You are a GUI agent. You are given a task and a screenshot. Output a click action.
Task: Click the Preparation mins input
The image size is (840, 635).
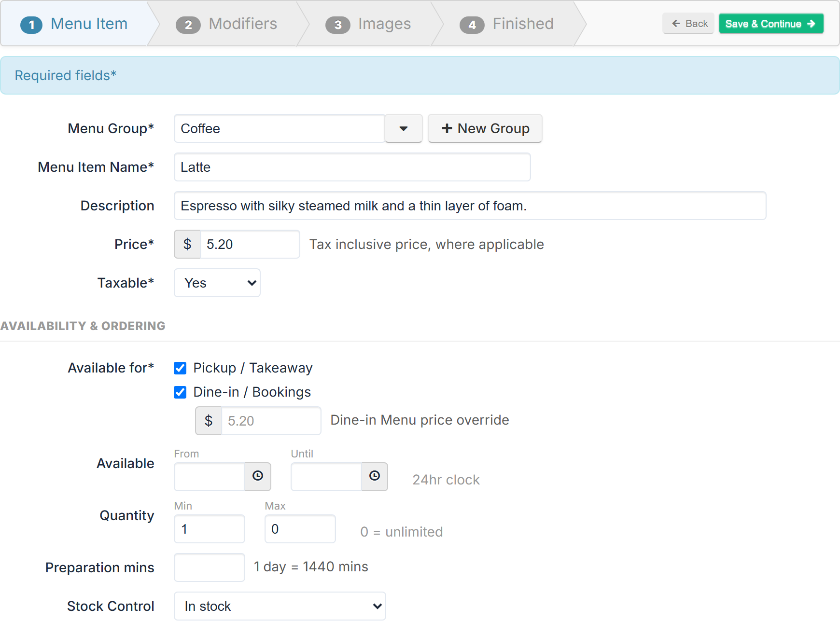pos(210,567)
